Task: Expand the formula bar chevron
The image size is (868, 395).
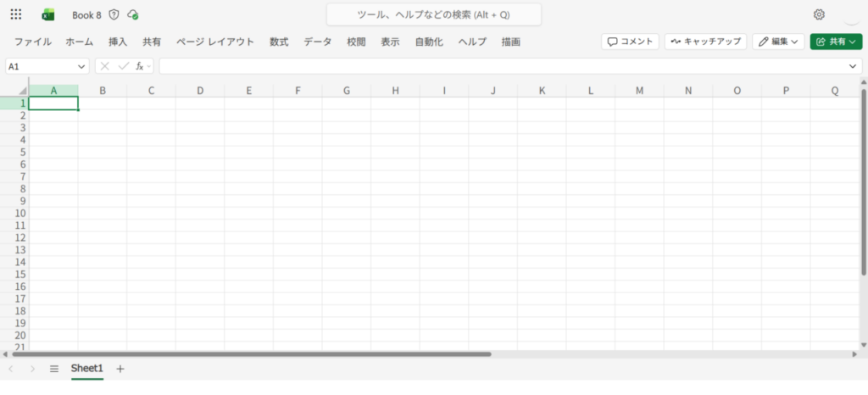Action: point(853,66)
